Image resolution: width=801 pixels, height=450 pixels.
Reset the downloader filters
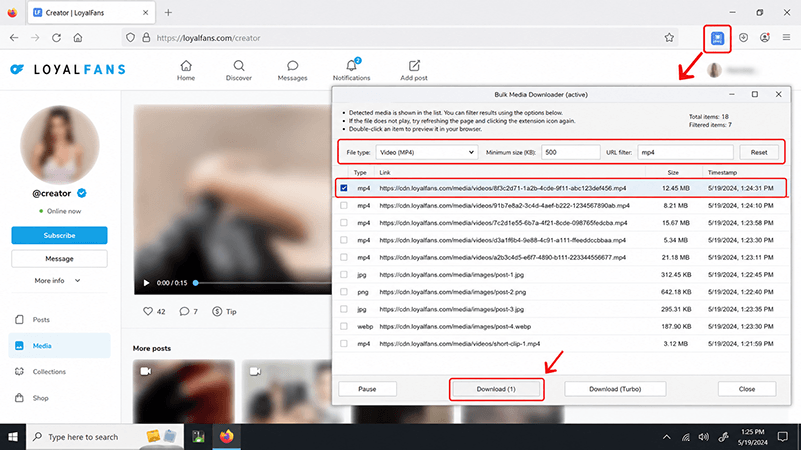(x=759, y=152)
